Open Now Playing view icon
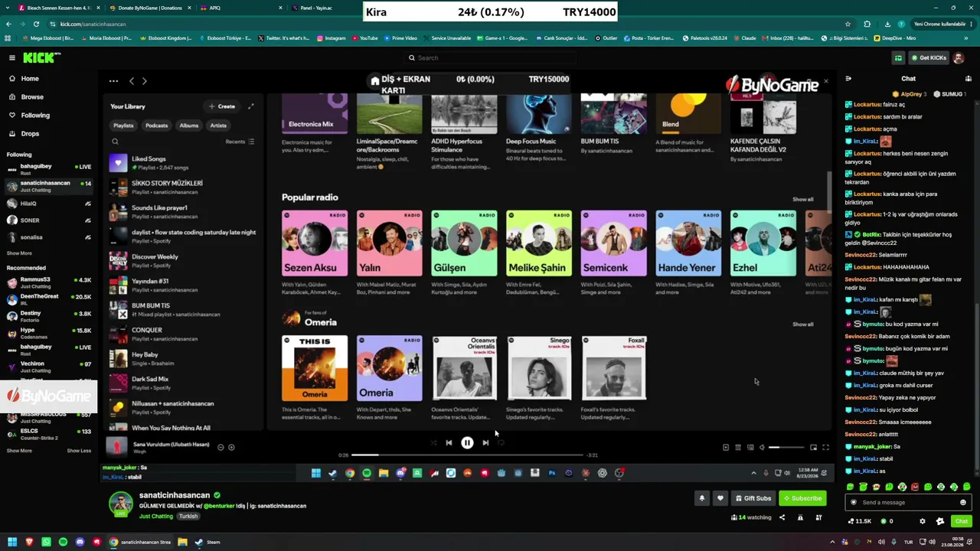Viewport: 980px width, 551px height. 726,447
